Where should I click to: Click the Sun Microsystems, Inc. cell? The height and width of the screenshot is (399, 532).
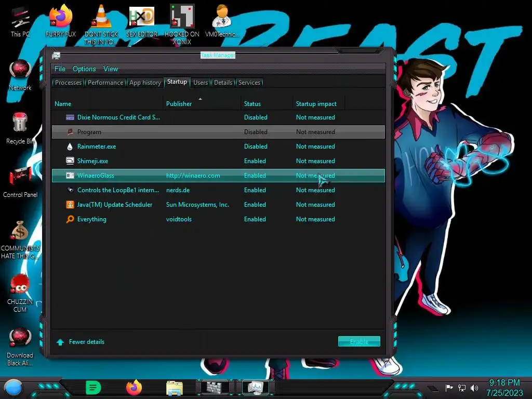point(197,205)
